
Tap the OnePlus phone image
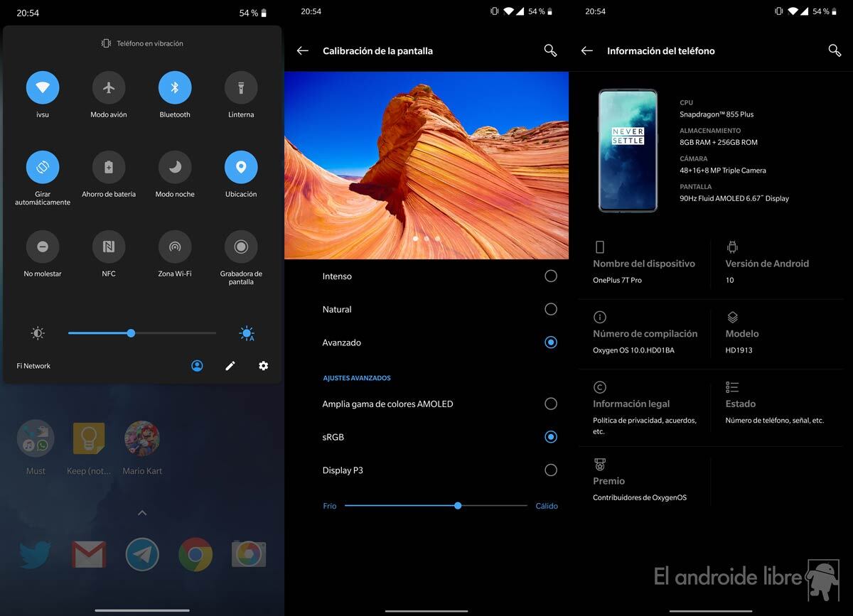628,151
